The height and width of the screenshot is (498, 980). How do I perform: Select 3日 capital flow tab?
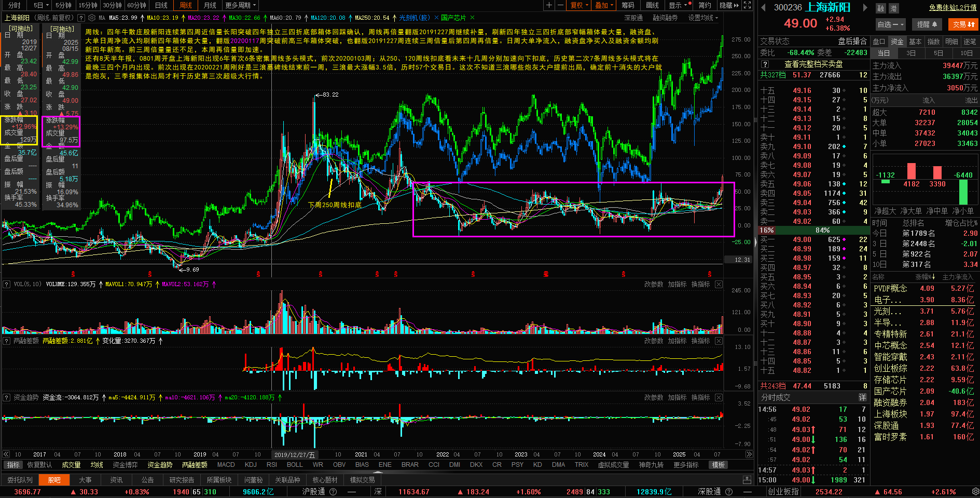pyautogui.click(x=911, y=53)
